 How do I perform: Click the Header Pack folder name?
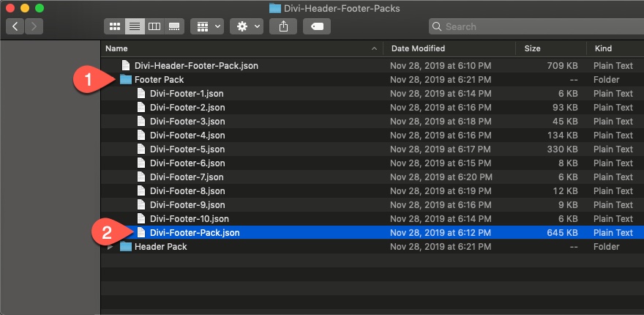(160, 247)
